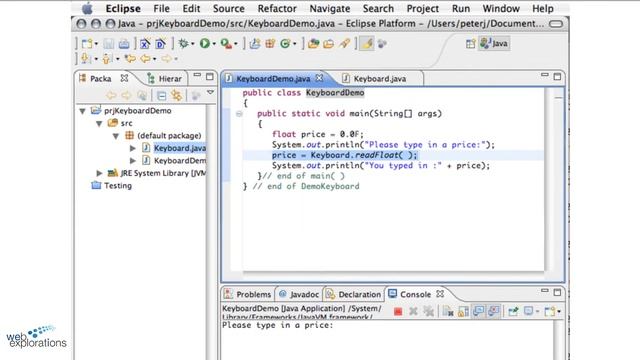The width and height of the screenshot is (640, 360).
Task: Click the Last Edit Location icon
Action: coord(130,59)
